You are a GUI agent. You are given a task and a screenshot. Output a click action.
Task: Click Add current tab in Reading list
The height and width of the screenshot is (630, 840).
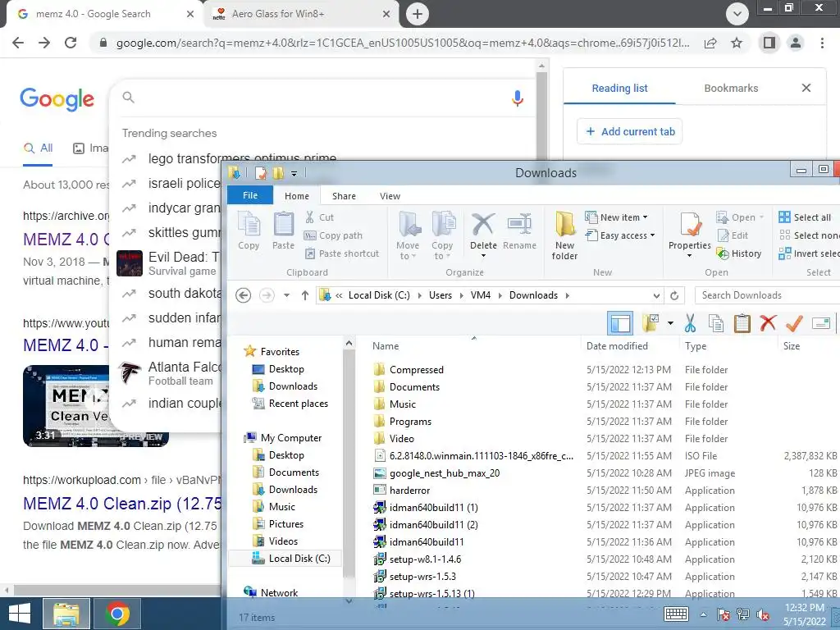(629, 132)
